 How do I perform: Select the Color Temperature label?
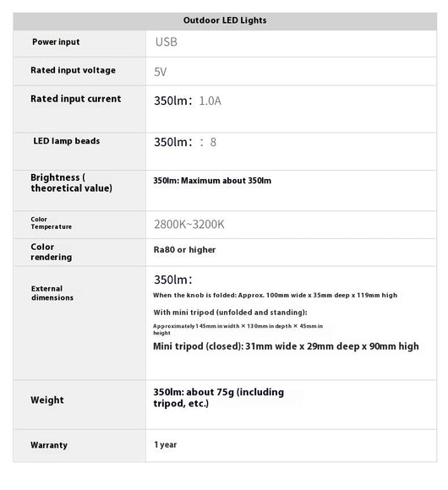52,223
